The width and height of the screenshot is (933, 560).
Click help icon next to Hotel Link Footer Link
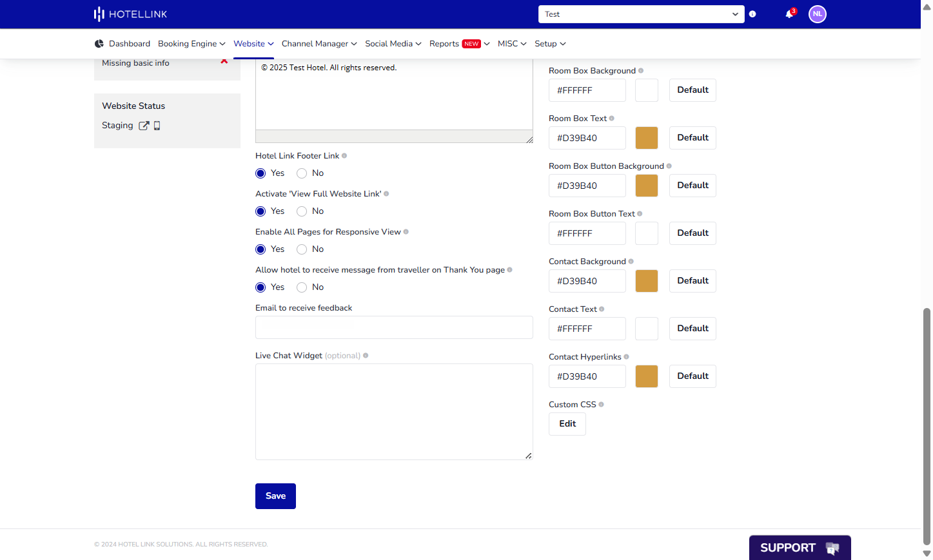click(344, 156)
